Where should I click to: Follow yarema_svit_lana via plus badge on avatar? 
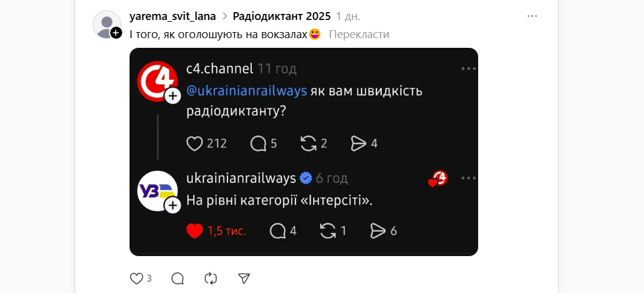[117, 33]
